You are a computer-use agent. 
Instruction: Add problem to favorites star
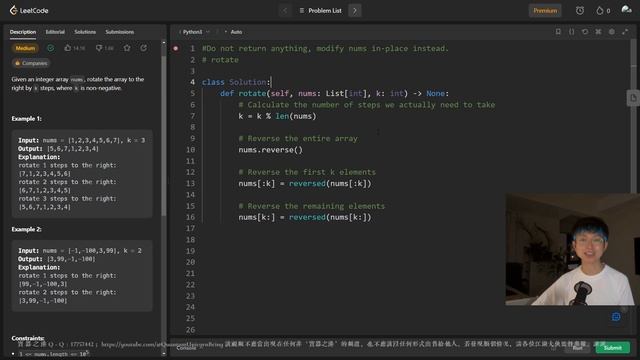127,48
